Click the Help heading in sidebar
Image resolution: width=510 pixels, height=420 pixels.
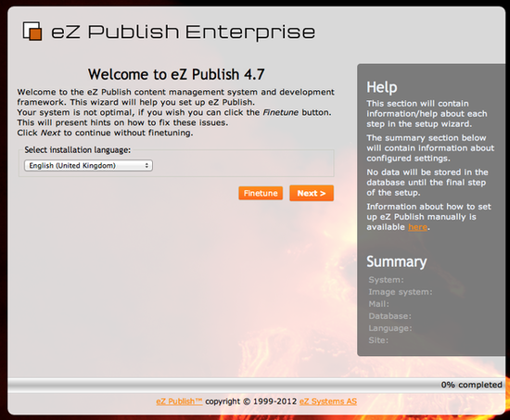(382, 87)
